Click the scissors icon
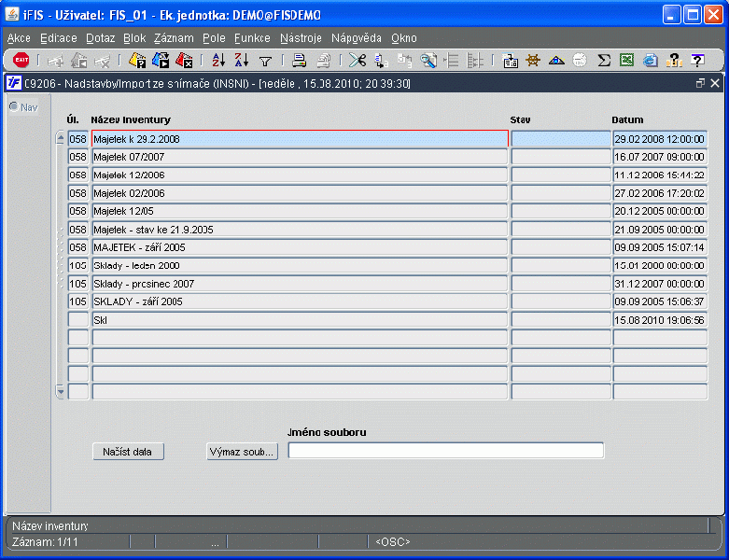This screenshot has width=729, height=560. point(357,61)
